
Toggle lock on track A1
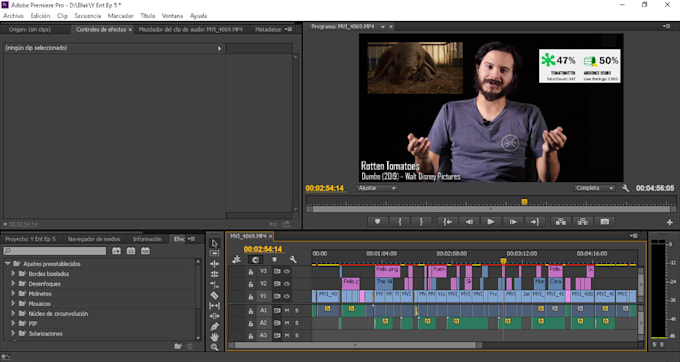(251, 310)
